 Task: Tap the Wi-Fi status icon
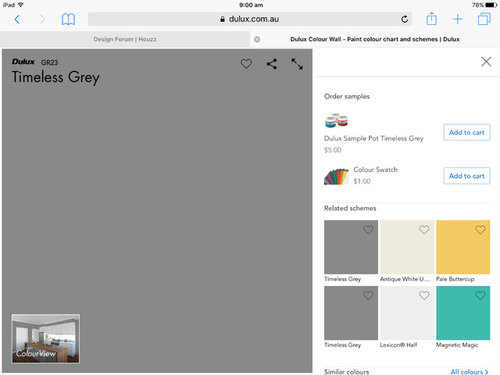coord(21,5)
